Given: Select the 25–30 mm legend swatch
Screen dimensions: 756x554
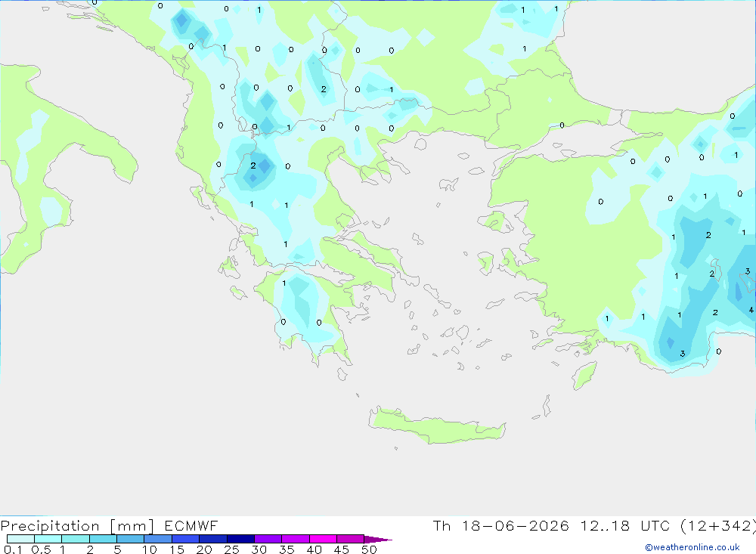Looking at the screenshot, I should 240,539.
